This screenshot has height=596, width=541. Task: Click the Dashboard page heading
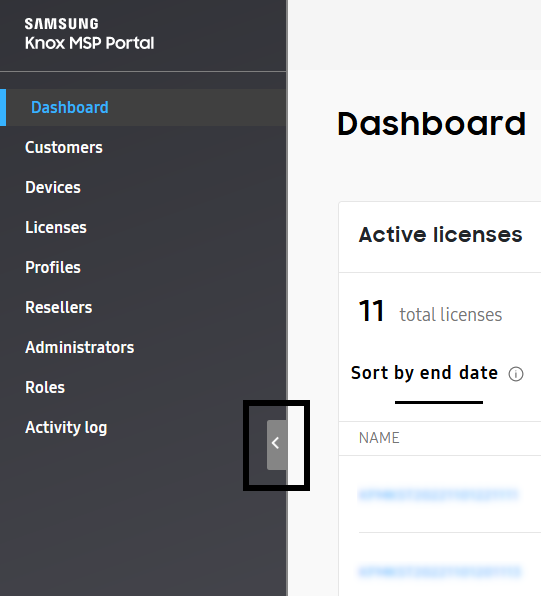tap(432, 124)
